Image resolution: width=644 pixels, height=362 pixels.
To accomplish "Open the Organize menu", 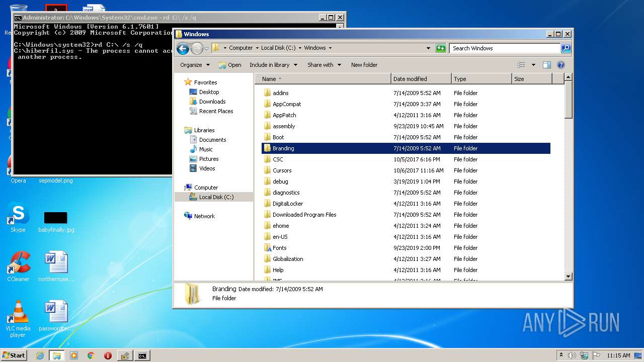I will click(195, 65).
